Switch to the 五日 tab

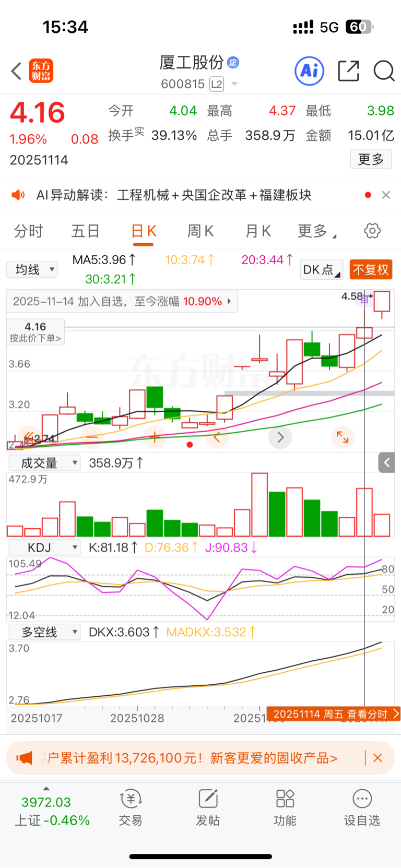85,231
